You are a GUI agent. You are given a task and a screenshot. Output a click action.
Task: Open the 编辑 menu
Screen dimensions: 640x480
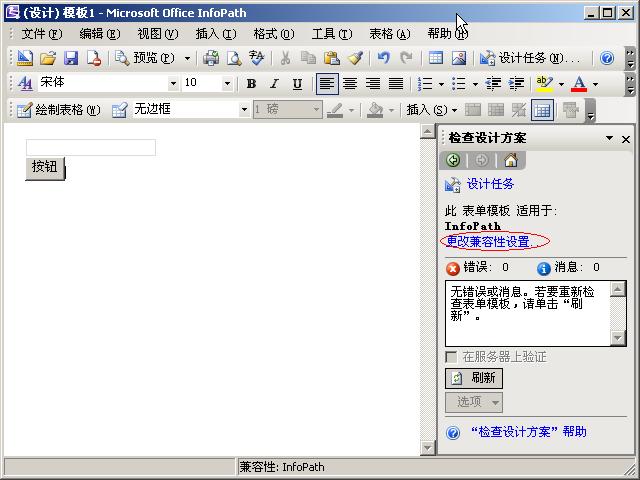(100, 33)
